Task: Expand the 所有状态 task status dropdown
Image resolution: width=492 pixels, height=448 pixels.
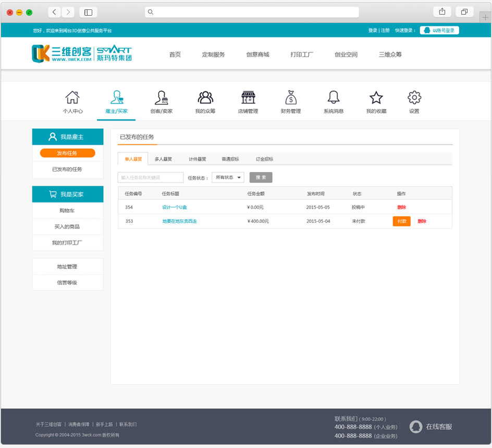Action: pos(228,177)
